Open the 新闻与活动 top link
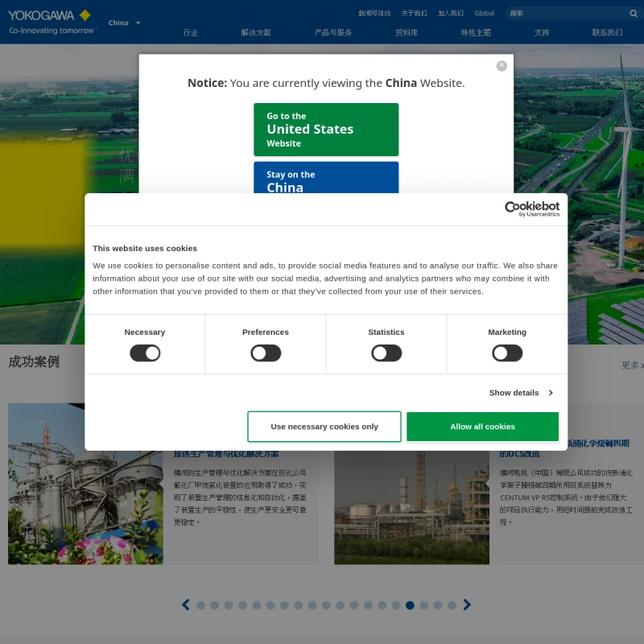 tap(374, 14)
